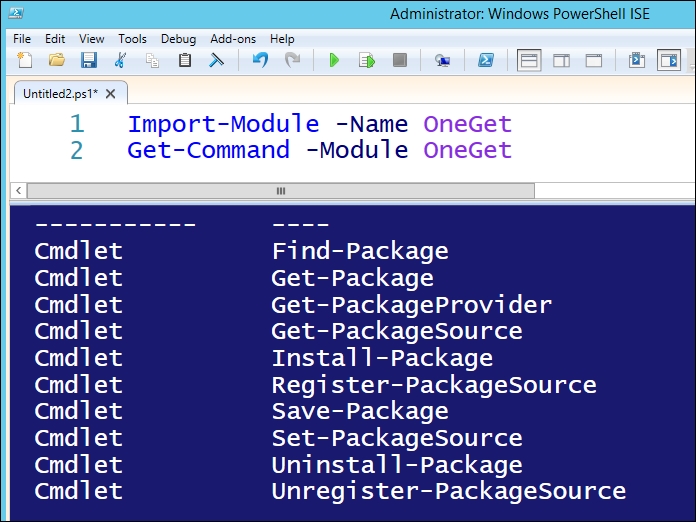Click Unregister-PackageSource in console output
Screen dimensions: 696x522
coord(448,491)
